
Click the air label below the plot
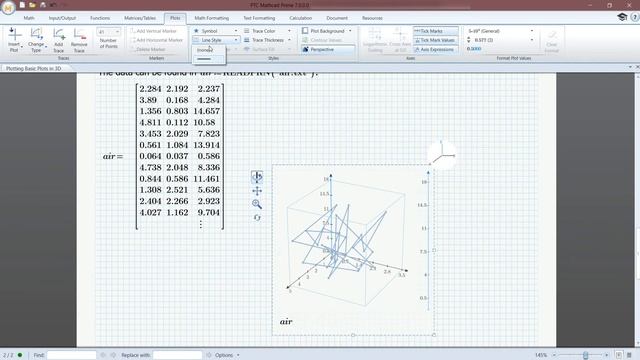tap(286, 322)
